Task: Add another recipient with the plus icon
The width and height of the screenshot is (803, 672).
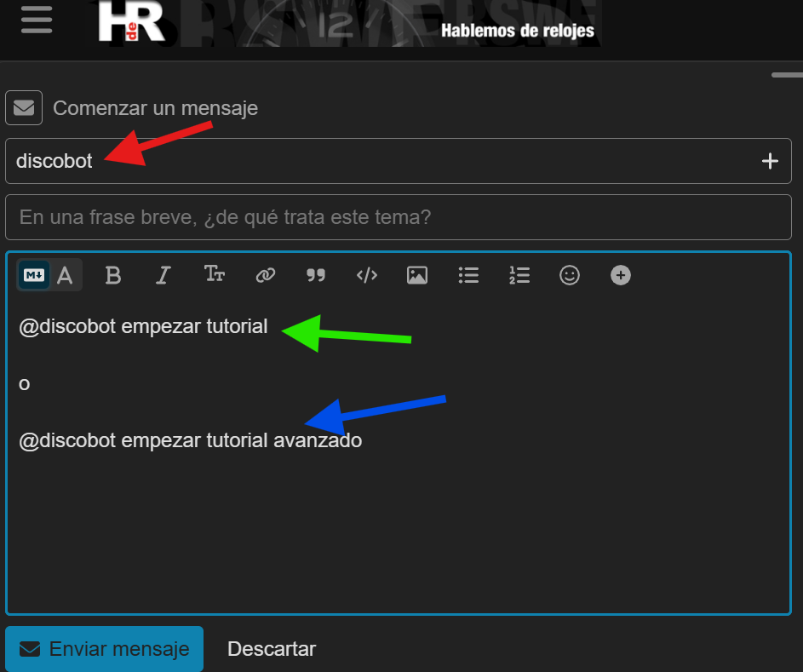Action: click(x=770, y=161)
